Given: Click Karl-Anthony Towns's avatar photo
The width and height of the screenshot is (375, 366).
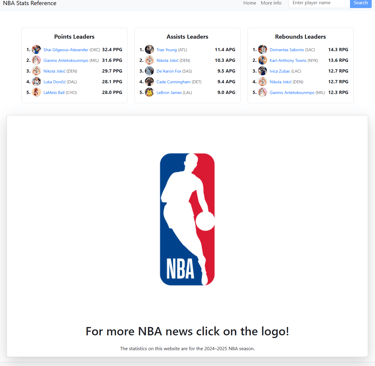Looking at the screenshot, I should point(263,60).
